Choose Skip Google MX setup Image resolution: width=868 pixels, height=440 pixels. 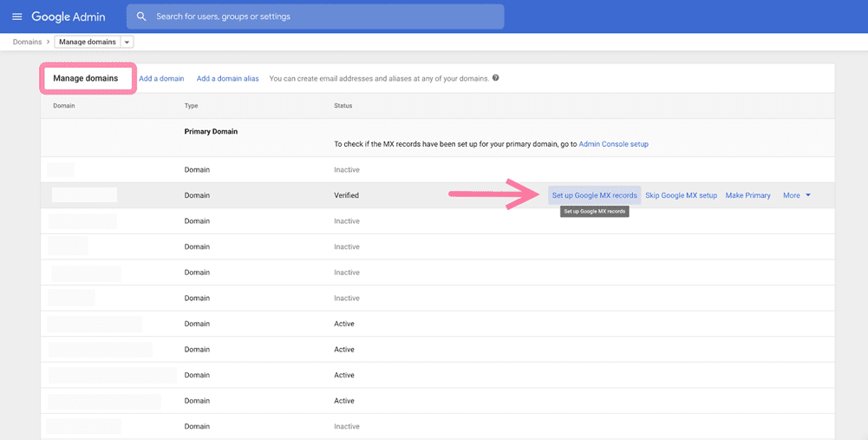(x=681, y=195)
